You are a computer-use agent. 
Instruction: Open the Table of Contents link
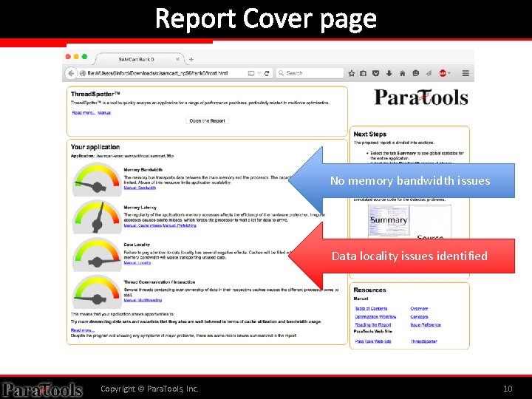371,308
